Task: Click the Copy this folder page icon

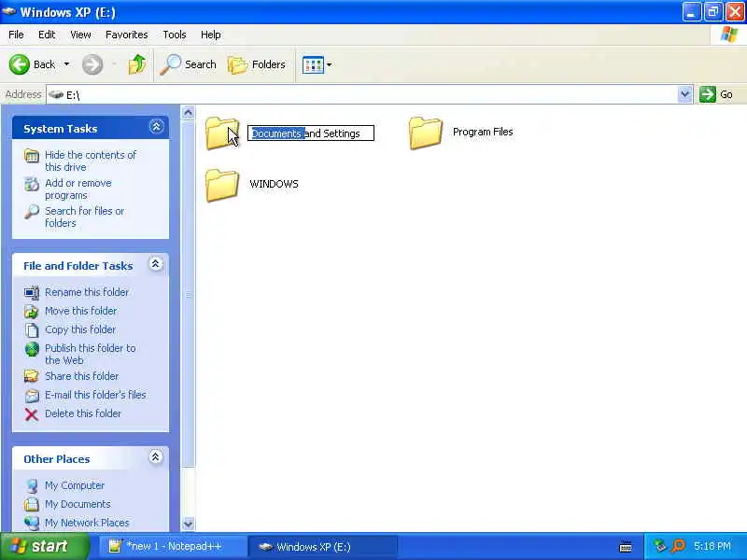Action: point(32,330)
